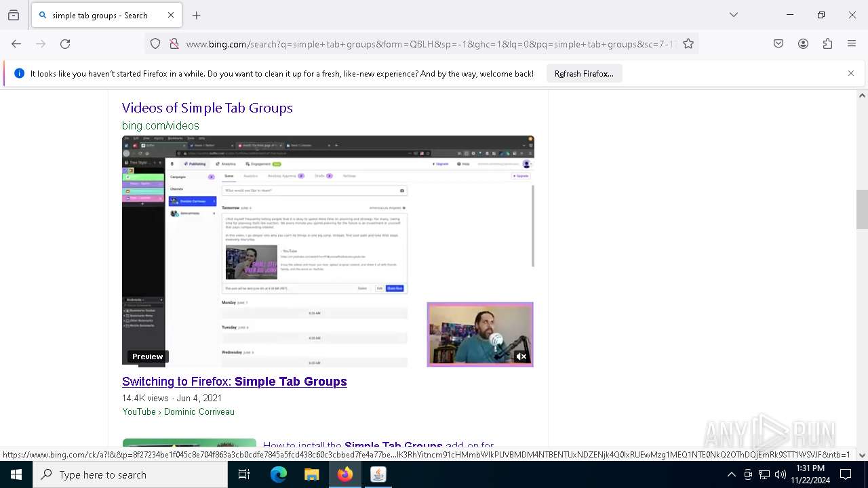Screen dimensions: 868x488
Task: Open the Save to Pocket icon
Action: (778, 44)
